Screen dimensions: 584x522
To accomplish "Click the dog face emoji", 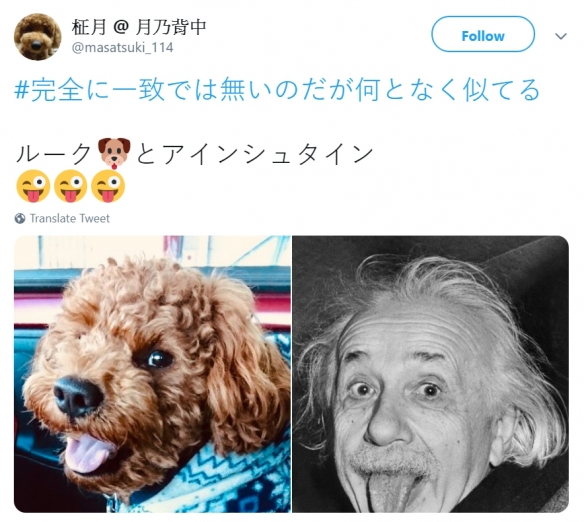I will (x=114, y=153).
